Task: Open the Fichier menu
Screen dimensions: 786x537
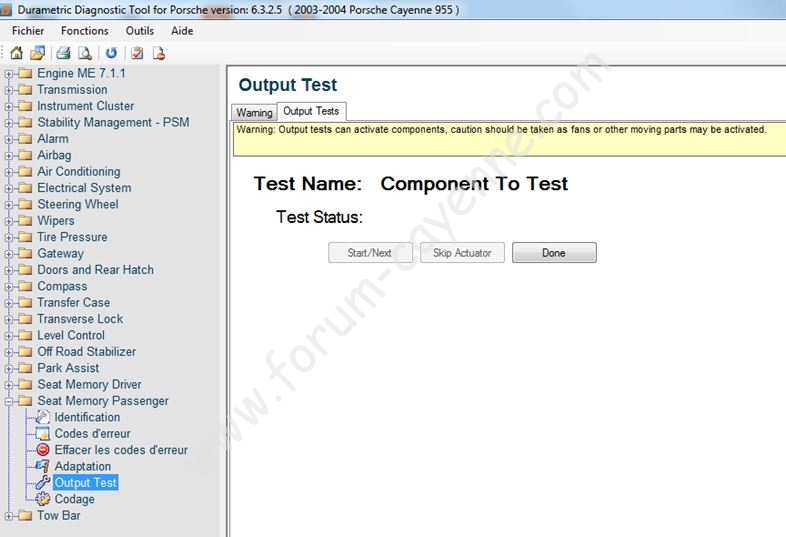Action: tap(28, 31)
